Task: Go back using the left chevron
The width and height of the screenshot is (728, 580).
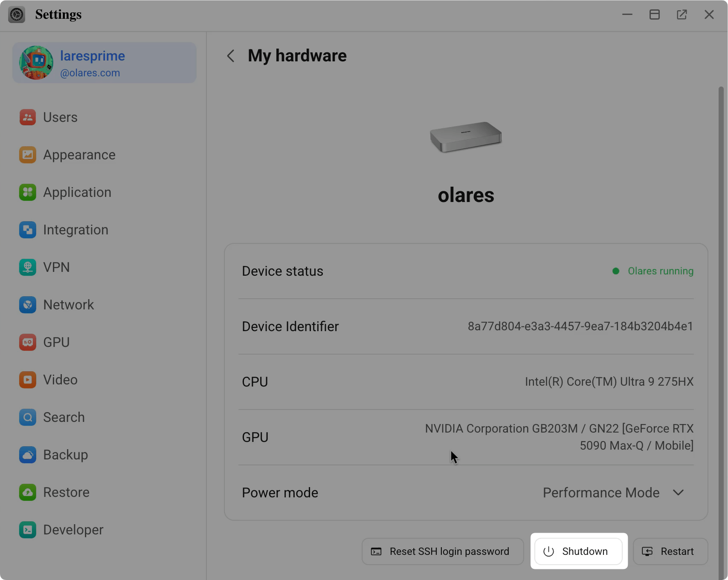Action: point(231,56)
